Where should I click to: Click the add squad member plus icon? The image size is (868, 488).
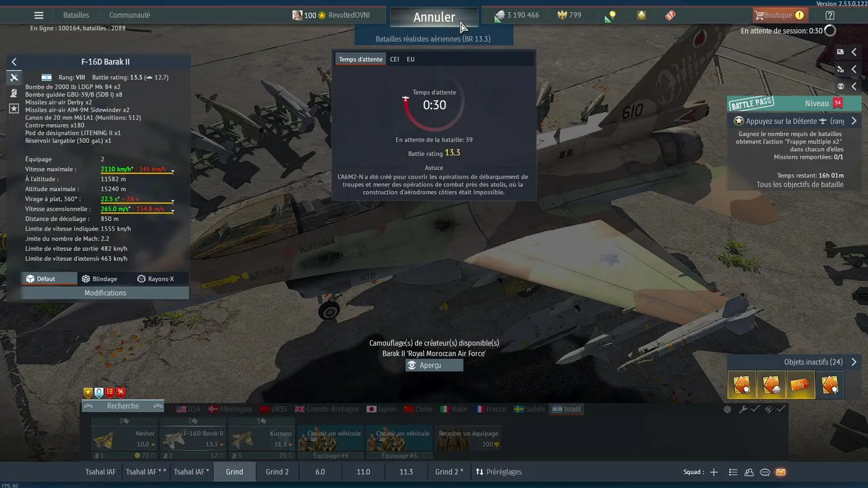coord(713,472)
